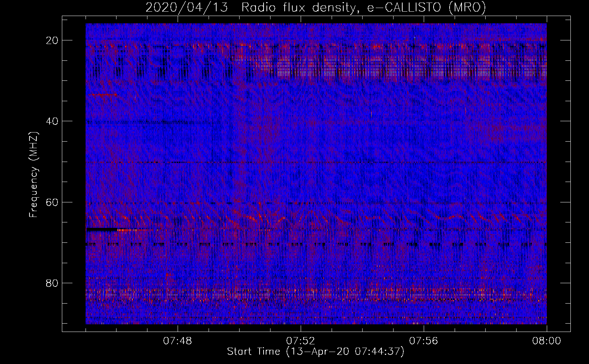Click the '07:56' time tick label
This screenshot has width=589, height=364.
[x=424, y=341]
